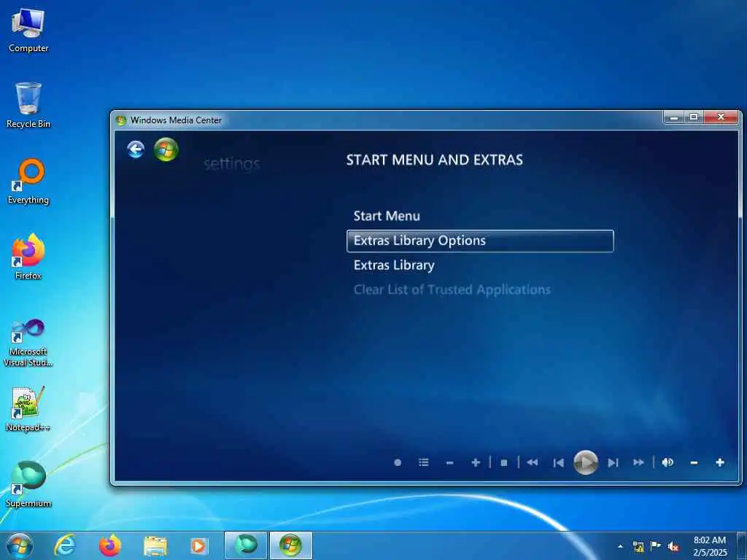Open the clock showing 8:02 AM
747x560 pixels.
click(x=710, y=545)
